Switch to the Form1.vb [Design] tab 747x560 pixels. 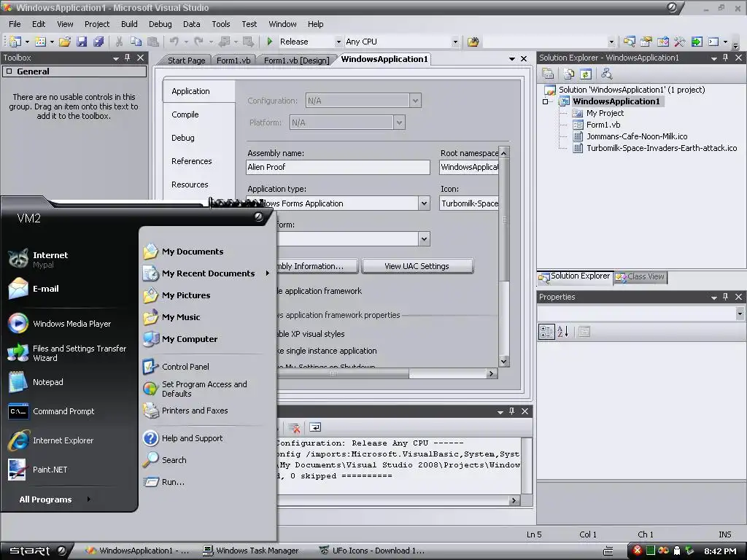(x=296, y=61)
